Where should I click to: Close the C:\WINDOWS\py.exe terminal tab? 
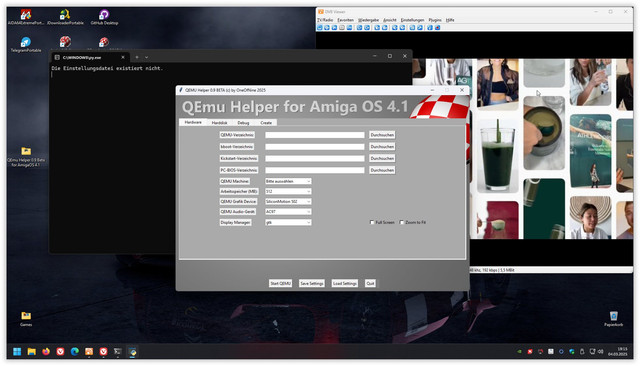coord(123,57)
